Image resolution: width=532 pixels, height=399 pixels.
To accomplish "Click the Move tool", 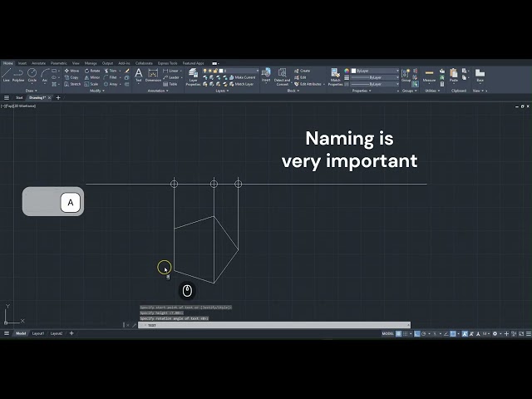I will (71, 71).
